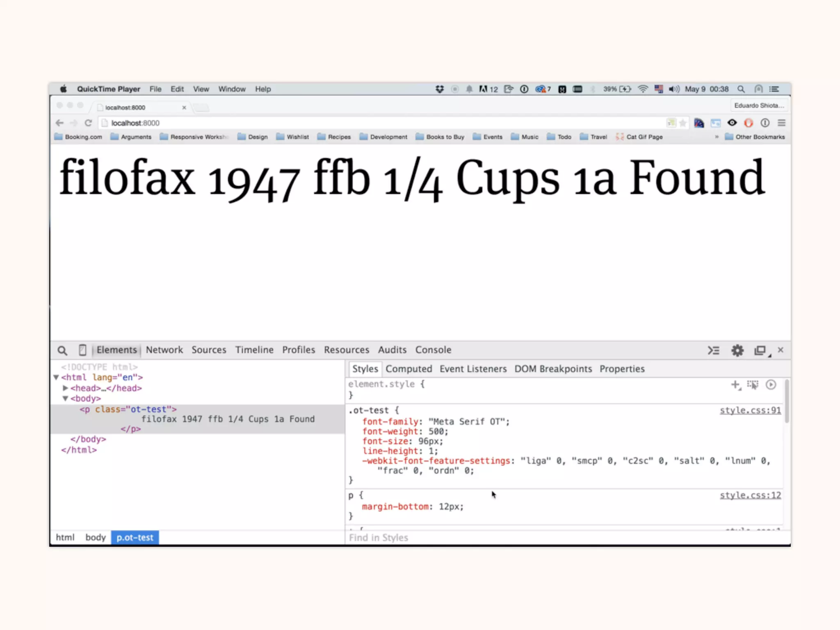Open the File menu
The width and height of the screenshot is (840, 630).
pos(155,89)
